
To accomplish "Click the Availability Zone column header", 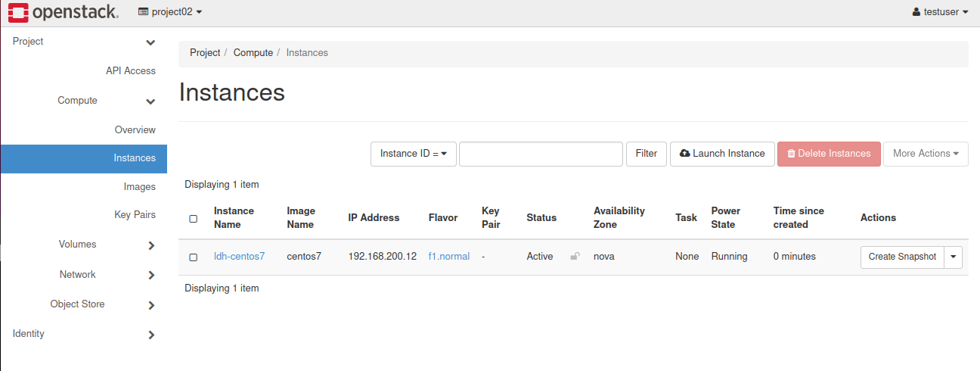I will pos(619,218).
